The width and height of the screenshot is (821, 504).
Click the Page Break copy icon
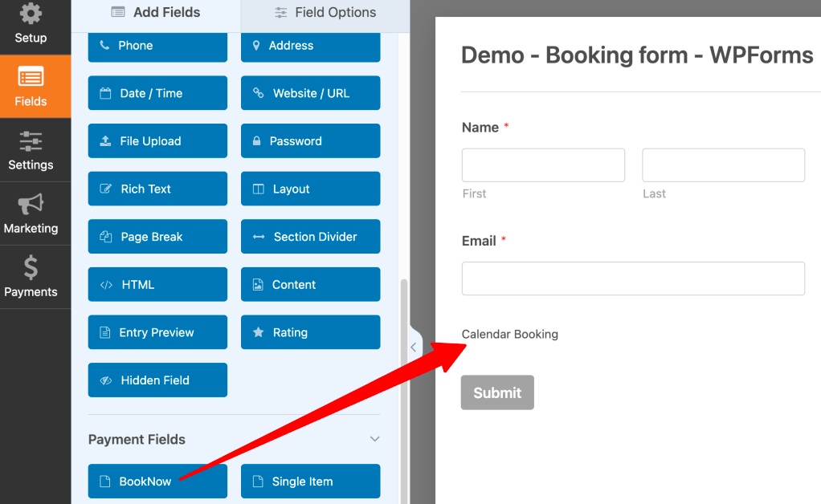point(106,237)
